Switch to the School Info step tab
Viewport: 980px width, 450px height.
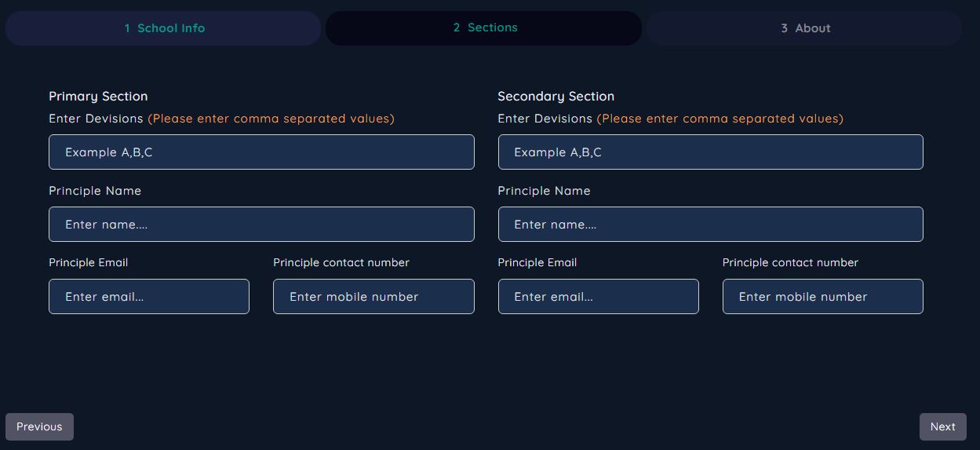click(163, 28)
